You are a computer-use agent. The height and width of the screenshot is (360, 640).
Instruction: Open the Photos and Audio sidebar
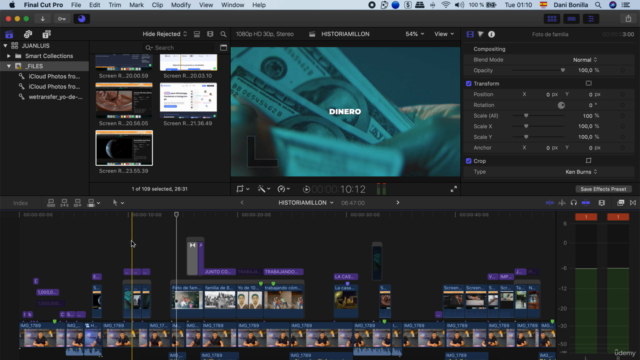28,34
